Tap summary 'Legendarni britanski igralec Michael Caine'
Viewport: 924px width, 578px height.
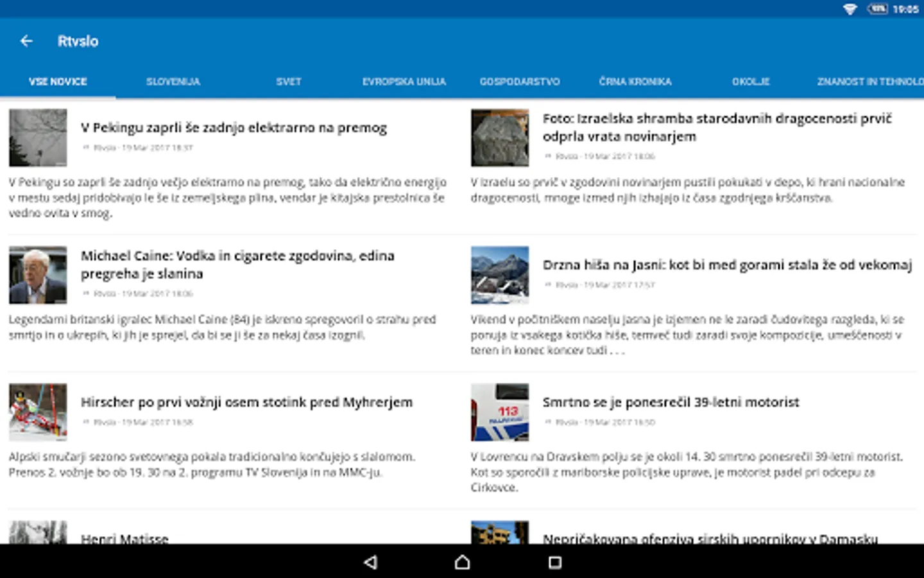(222, 327)
